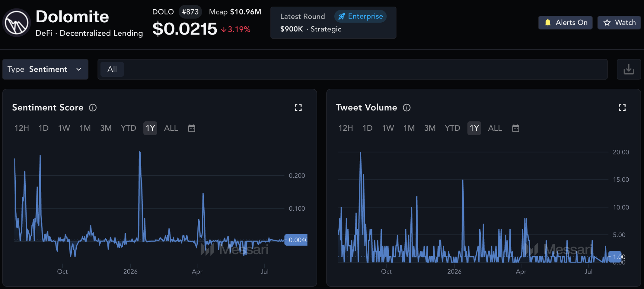Open calendar date picker in Tweet Volume
Viewport: 644px width, 289px height.
click(516, 128)
